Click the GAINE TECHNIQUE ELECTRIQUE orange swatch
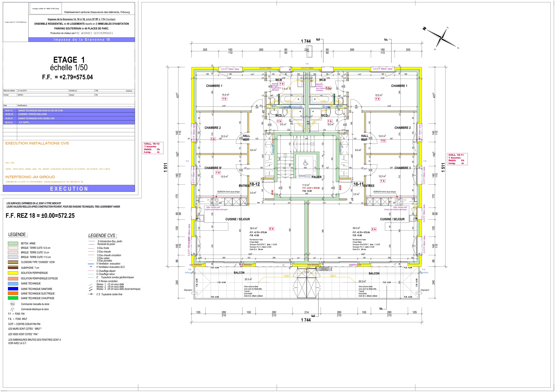The image size is (555, 392). (13, 293)
